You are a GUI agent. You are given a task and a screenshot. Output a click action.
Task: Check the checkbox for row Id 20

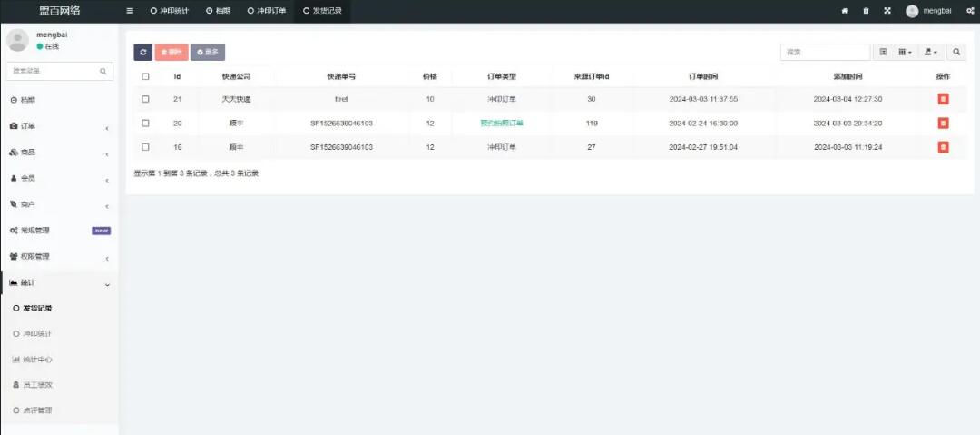pyautogui.click(x=145, y=123)
